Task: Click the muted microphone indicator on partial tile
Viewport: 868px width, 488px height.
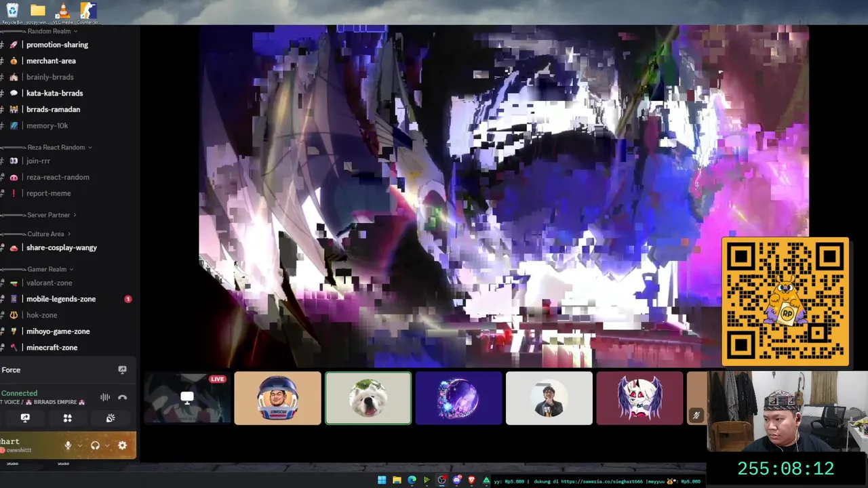Action: pos(696,415)
